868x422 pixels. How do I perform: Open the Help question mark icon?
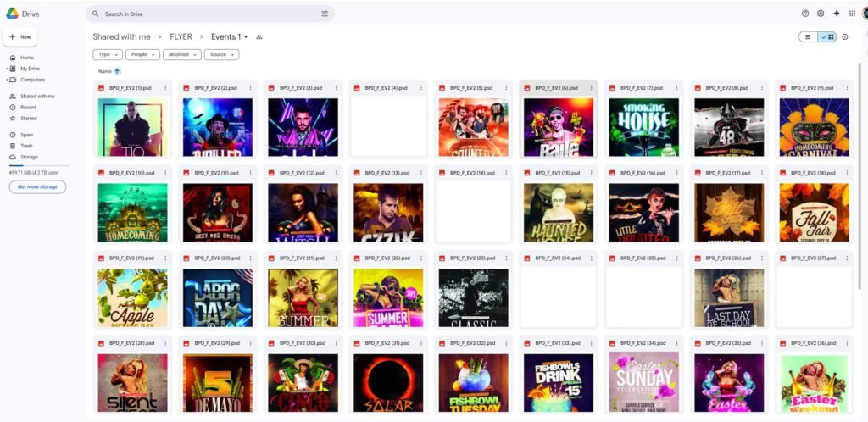(805, 14)
